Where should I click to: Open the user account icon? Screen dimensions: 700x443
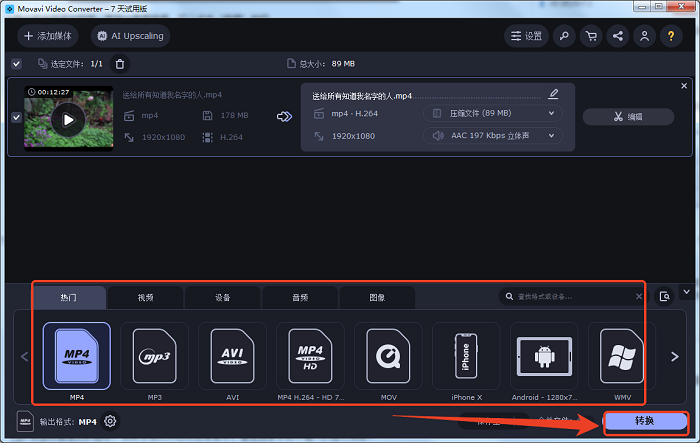point(645,36)
